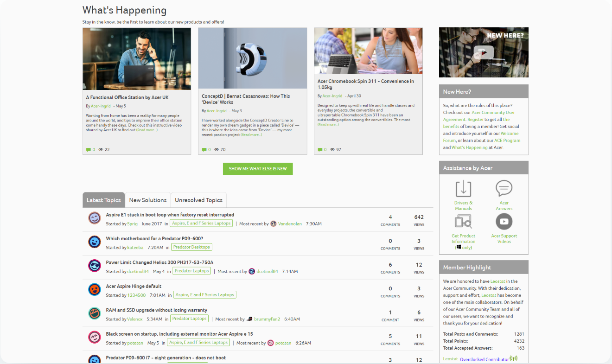This screenshot has height=364, width=612.
Task: Click the small avatar before potatan at 6:26AM
Action: click(x=270, y=343)
